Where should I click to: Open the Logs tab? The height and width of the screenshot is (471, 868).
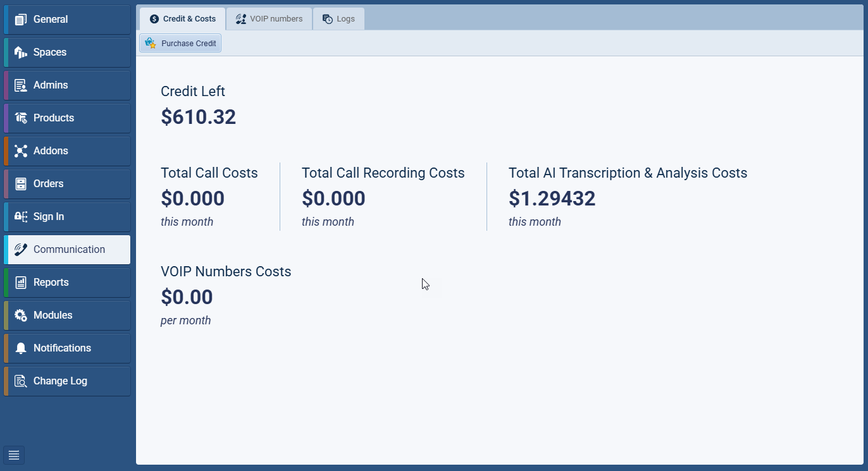[x=338, y=19]
